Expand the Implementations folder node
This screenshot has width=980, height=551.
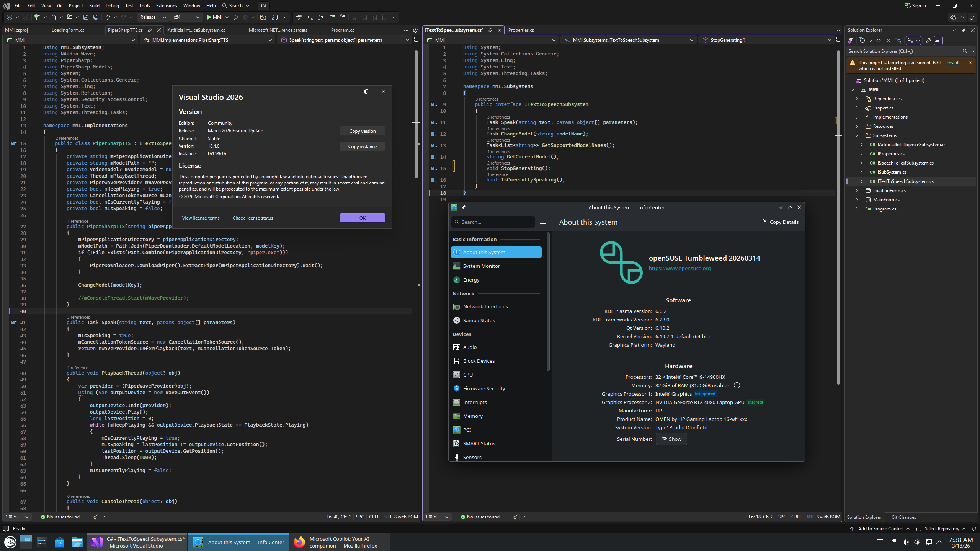pos(857,117)
